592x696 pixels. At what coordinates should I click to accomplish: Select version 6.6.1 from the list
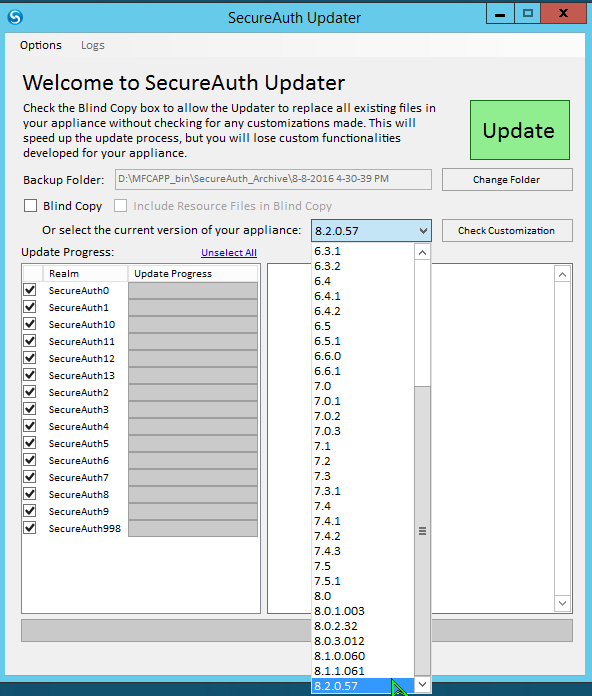pyautogui.click(x=363, y=371)
